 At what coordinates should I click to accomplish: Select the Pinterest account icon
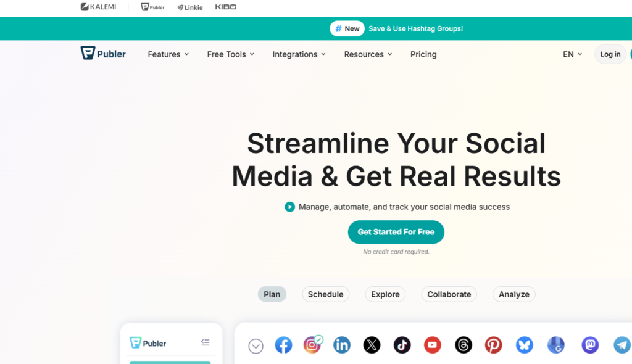pos(493,345)
